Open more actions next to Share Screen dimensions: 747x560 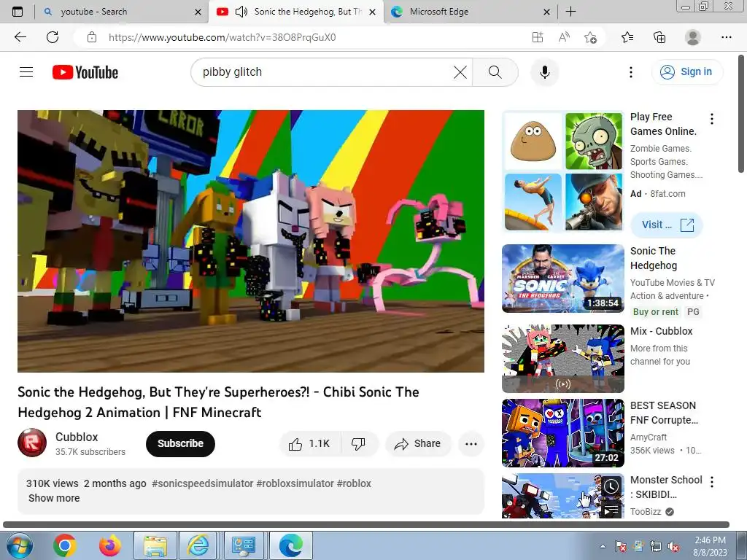coord(471,444)
